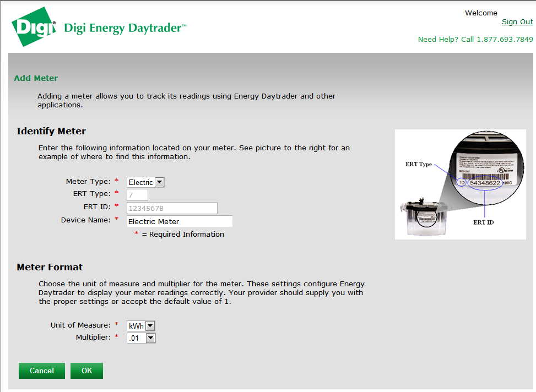The image size is (536, 392).
Task: Click the Need Help phone number text
Action: coord(475,39)
